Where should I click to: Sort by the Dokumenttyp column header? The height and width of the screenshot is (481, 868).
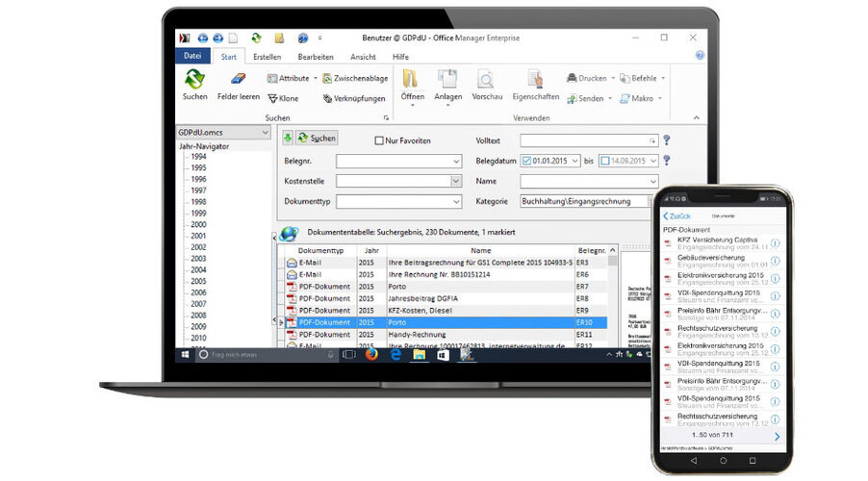[320, 251]
